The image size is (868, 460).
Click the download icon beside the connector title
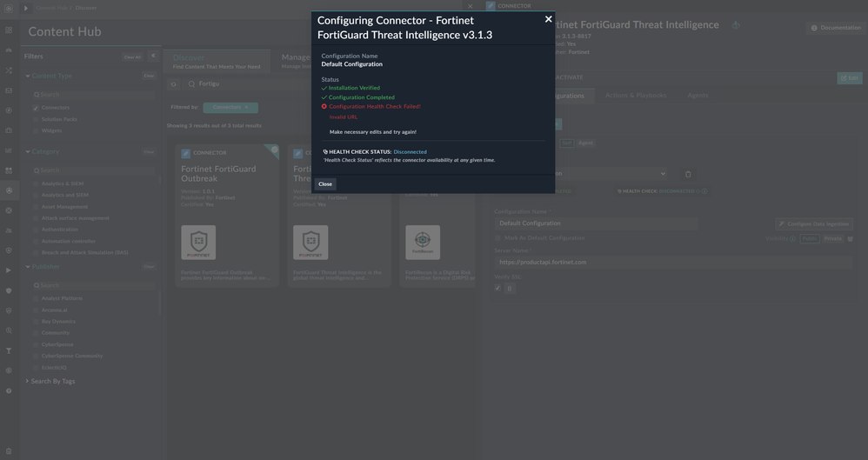tap(736, 25)
